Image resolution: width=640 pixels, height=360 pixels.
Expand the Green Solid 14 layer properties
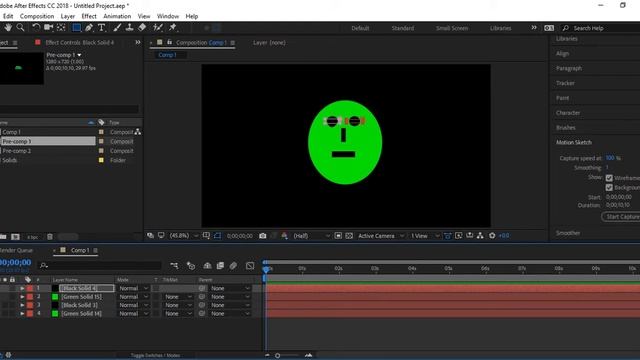pos(22,313)
